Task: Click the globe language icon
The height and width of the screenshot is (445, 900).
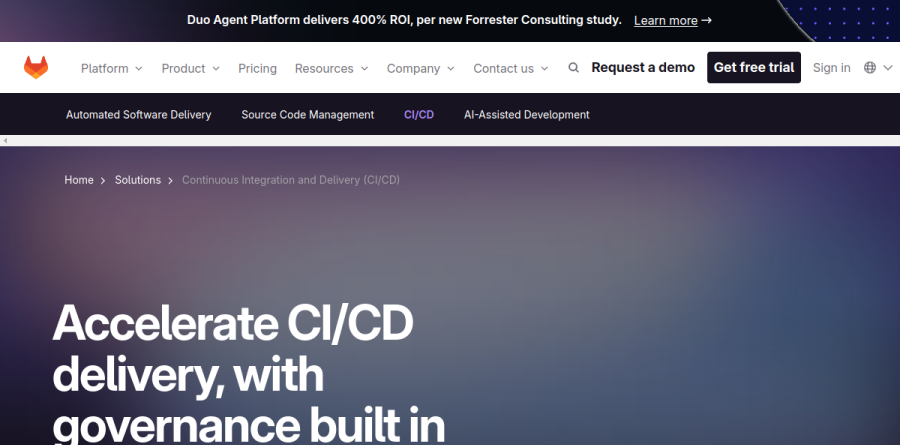Action: coord(870,68)
